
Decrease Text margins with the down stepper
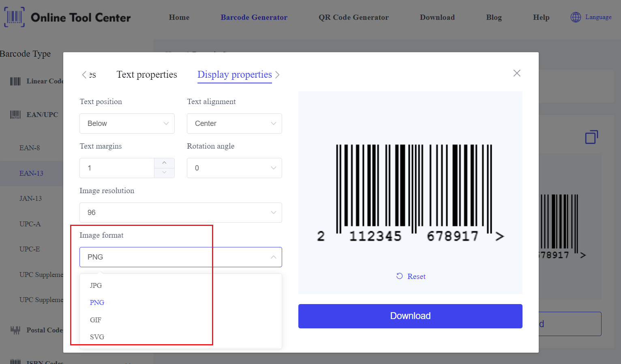[x=164, y=173]
